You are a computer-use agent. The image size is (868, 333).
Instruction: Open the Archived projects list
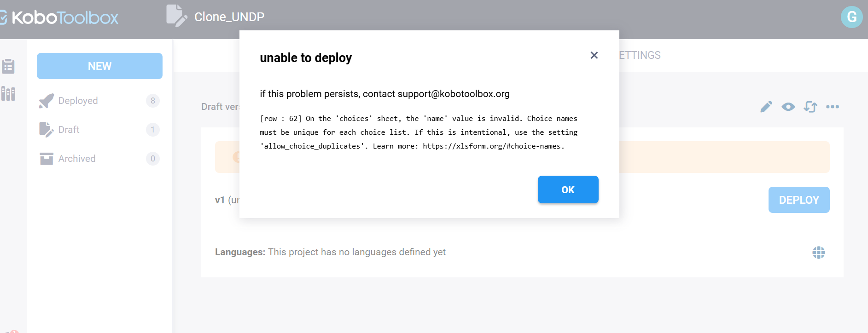[76, 159]
